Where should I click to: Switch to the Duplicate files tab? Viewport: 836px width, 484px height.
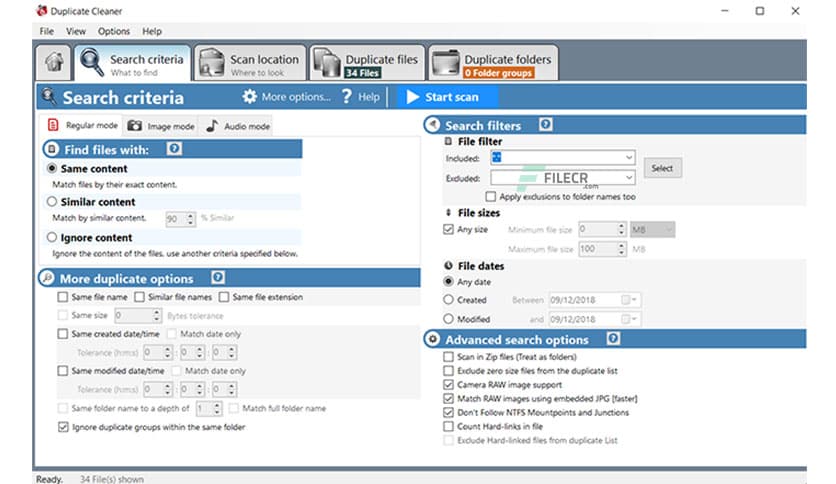(x=367, y=63)
